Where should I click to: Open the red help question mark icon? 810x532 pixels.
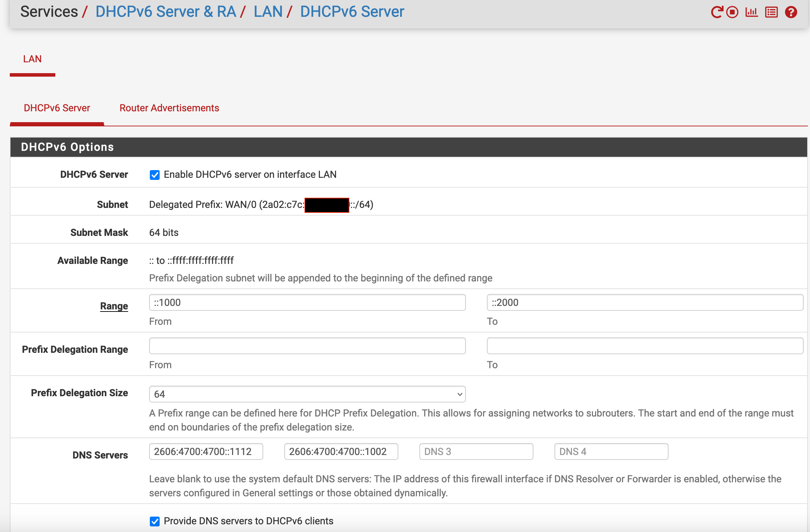pos(791,12)
